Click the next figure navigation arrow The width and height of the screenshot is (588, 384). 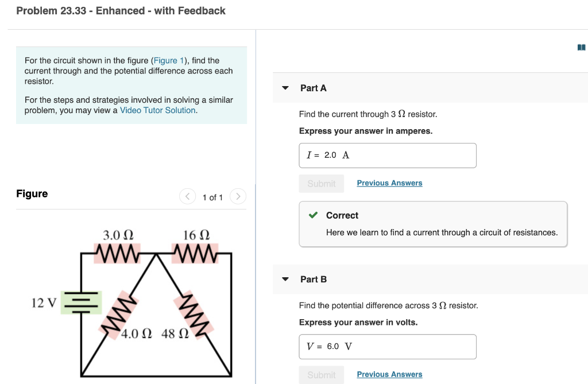pos(238,196)
